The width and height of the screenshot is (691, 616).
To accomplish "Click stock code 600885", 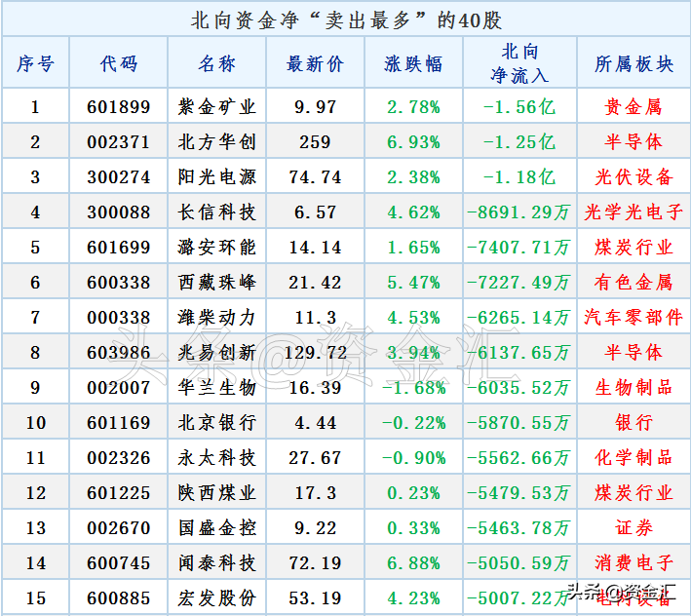I will pyautogui.click(x=119, y=598).
